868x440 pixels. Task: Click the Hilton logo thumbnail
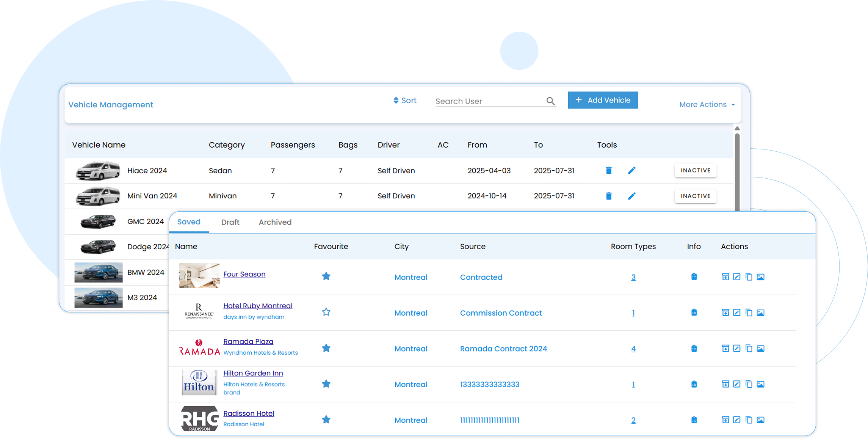[199, 382]
